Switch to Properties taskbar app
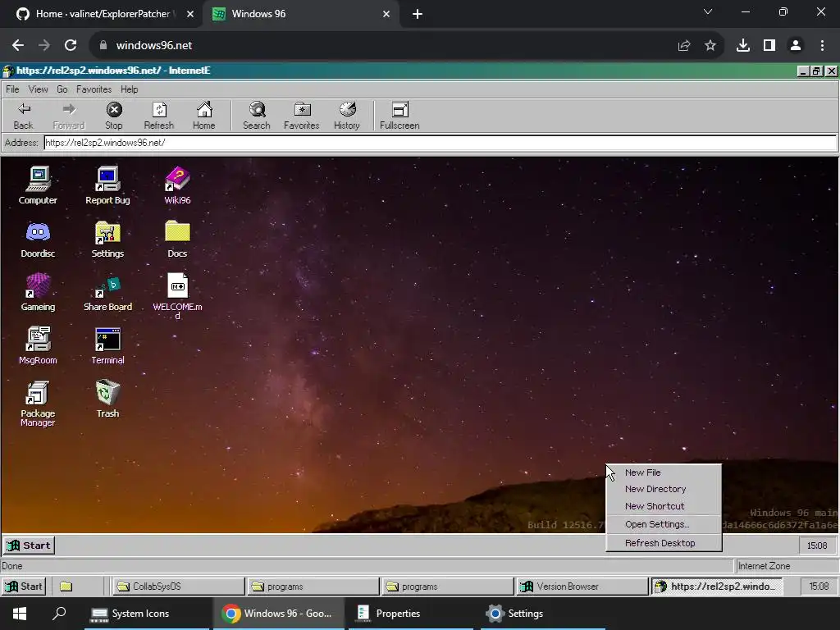 tap(410, 614)
